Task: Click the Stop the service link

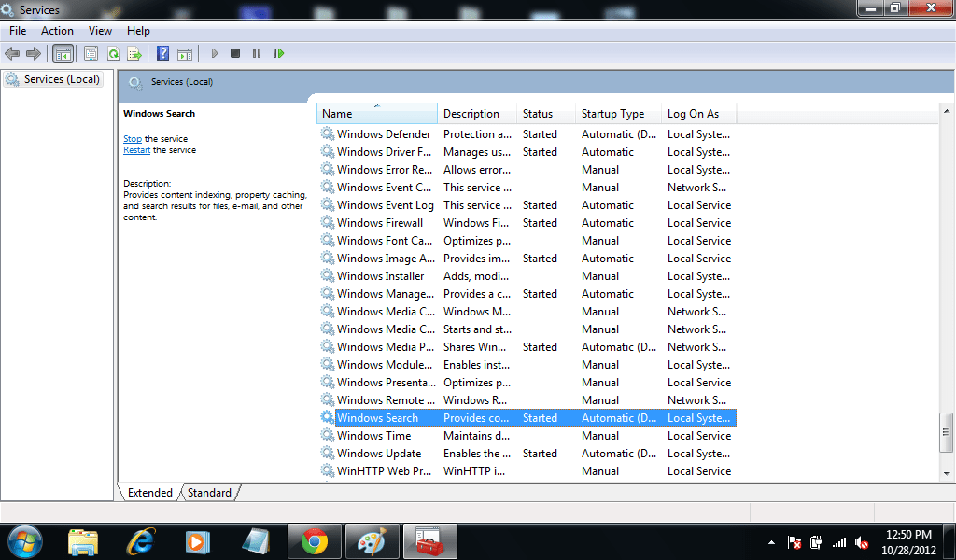Action: [x=133, y=139]
